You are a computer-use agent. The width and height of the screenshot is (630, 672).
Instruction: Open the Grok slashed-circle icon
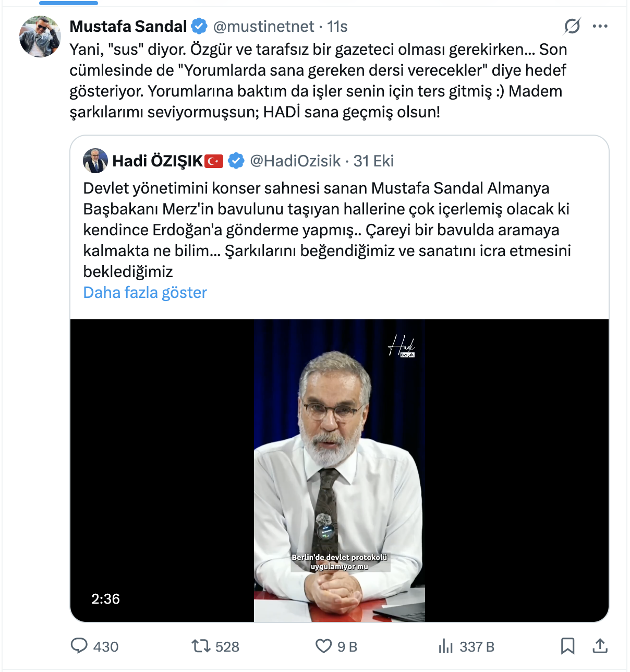click(572, 26)
